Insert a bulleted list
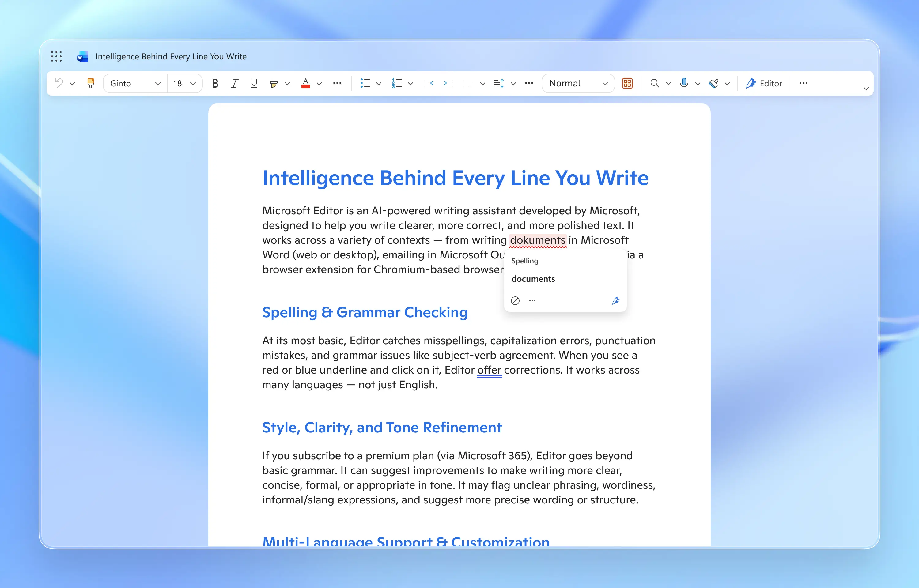Image resolution: width=919 pixels, height=588 pixels. coord(365,83)
